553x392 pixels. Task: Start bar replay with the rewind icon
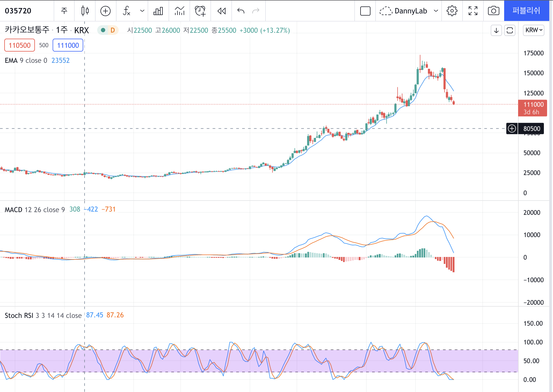point(221,11)
